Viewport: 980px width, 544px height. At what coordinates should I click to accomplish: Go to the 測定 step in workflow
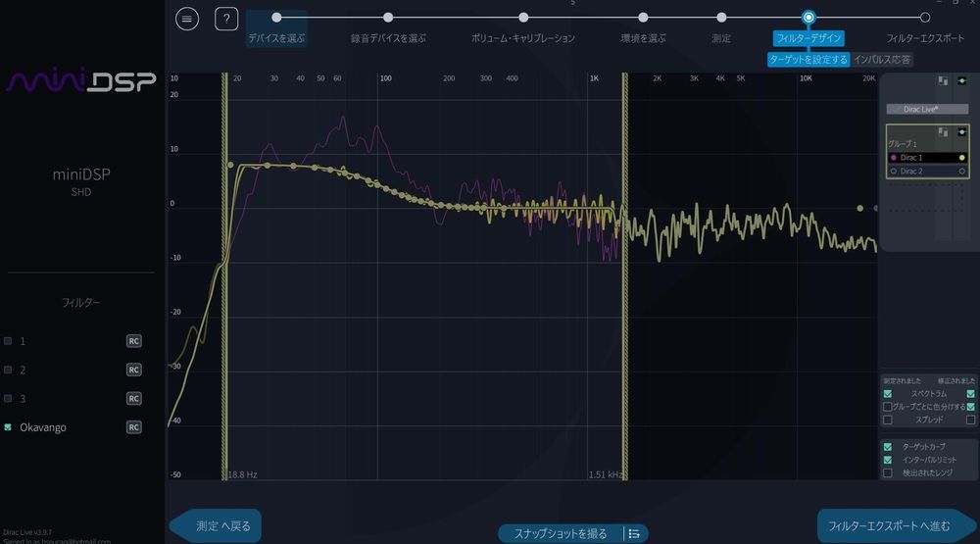(721, 18)
